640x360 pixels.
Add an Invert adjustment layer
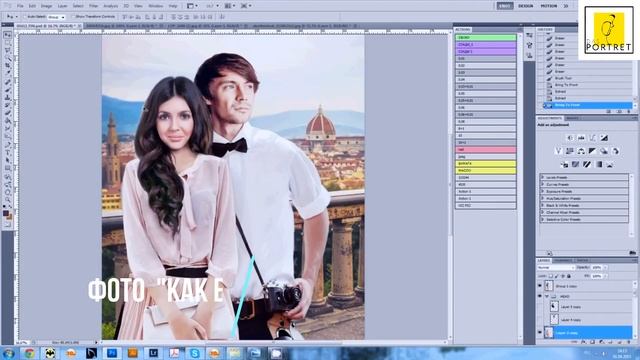coord(564,164)
